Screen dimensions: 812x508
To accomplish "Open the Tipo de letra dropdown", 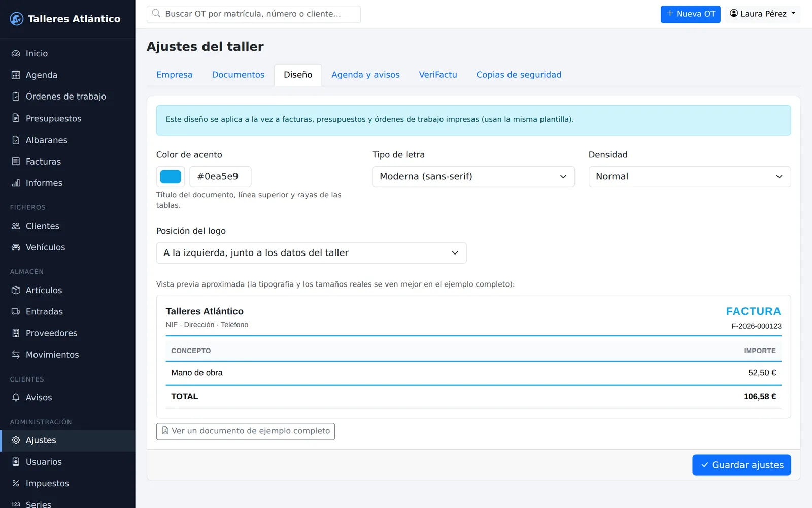I will point(473,177).
